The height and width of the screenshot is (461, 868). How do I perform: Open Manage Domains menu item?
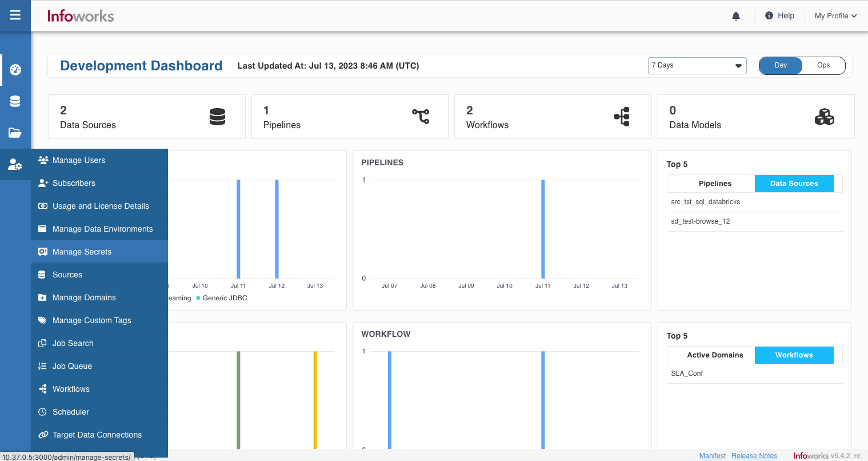(x=99, y=297)
